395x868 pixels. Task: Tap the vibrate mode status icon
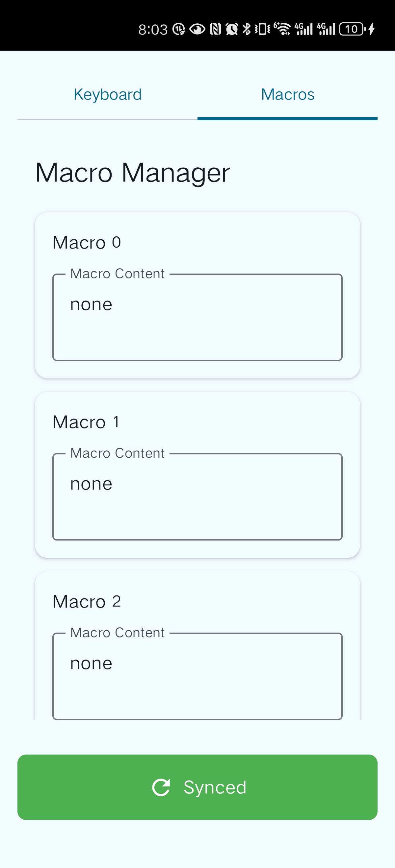[x=262, y=29]
